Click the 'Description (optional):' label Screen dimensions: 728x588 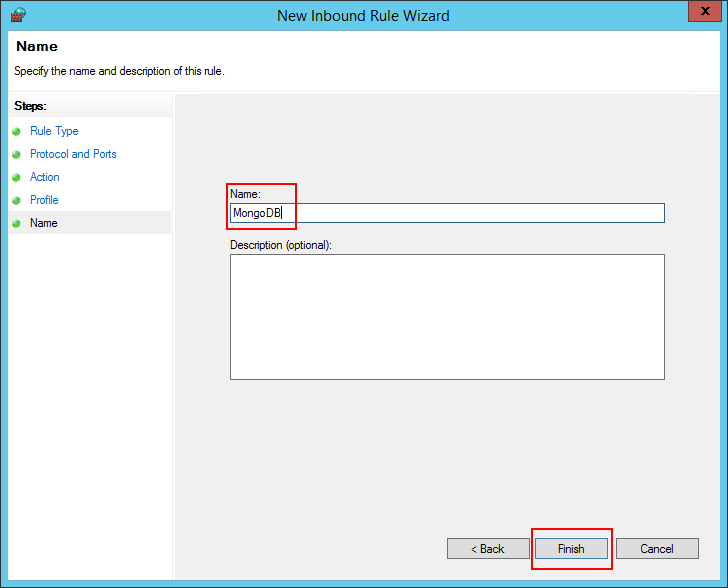click(x=281, y=245)
